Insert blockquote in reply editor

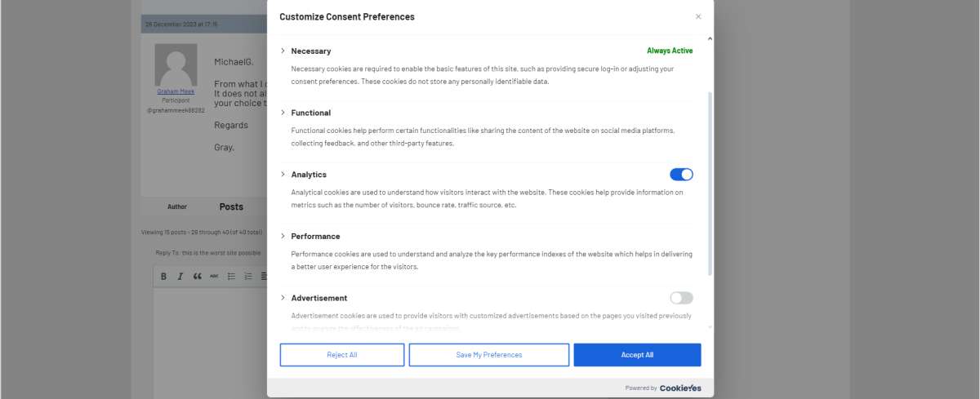tap(197, 277)
